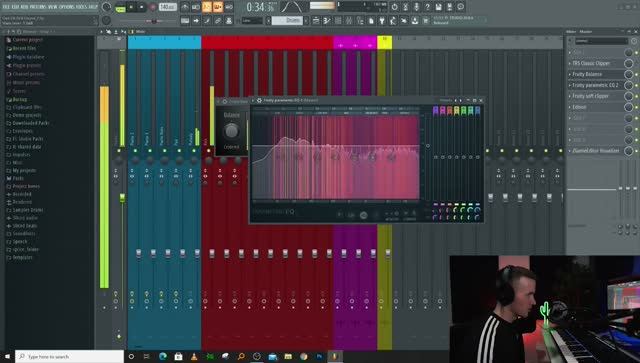This screenshot has height=363, width=640.
Task: Toggle Pattern/Song mode switch
Action: click(x=120, y=7)
